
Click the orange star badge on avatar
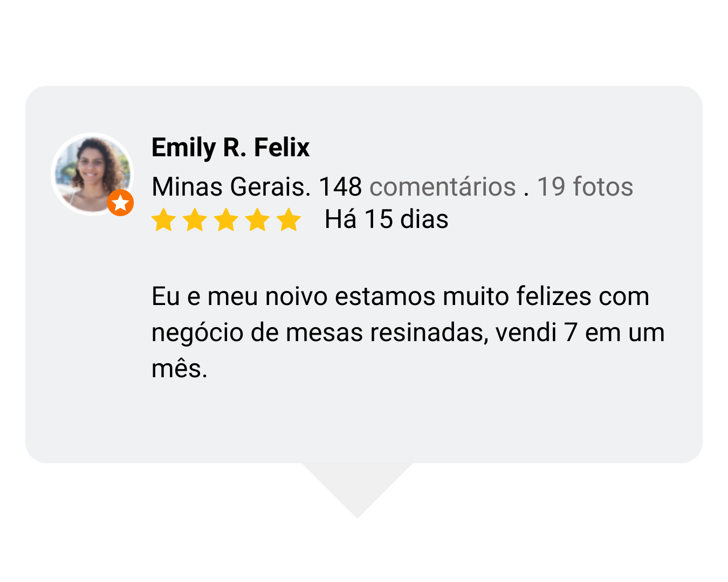[120, 203]
